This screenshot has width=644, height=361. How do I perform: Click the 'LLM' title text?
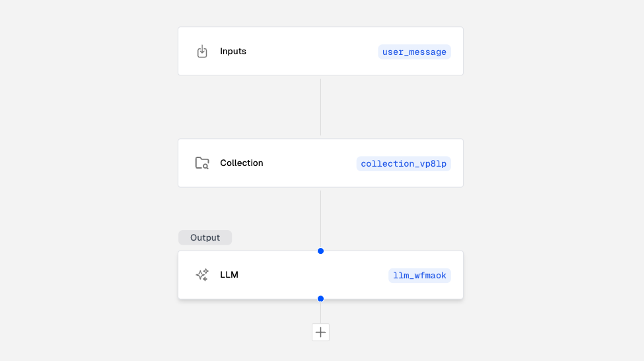[229, 275]
